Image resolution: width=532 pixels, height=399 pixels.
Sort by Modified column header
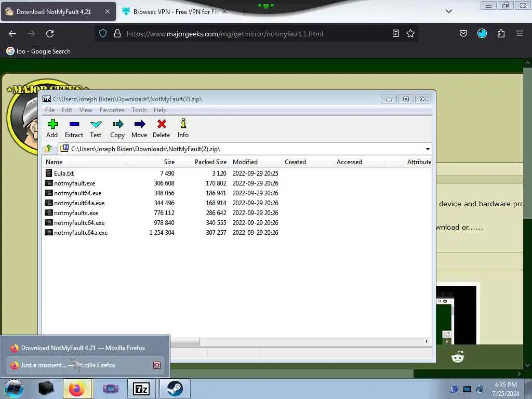(x=255, y=162)
